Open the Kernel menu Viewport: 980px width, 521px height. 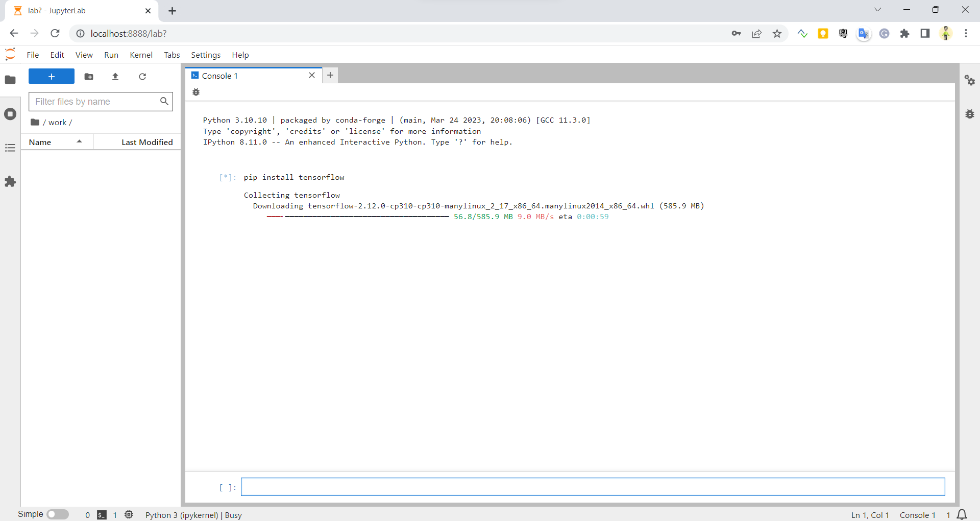tap(141, 55)
